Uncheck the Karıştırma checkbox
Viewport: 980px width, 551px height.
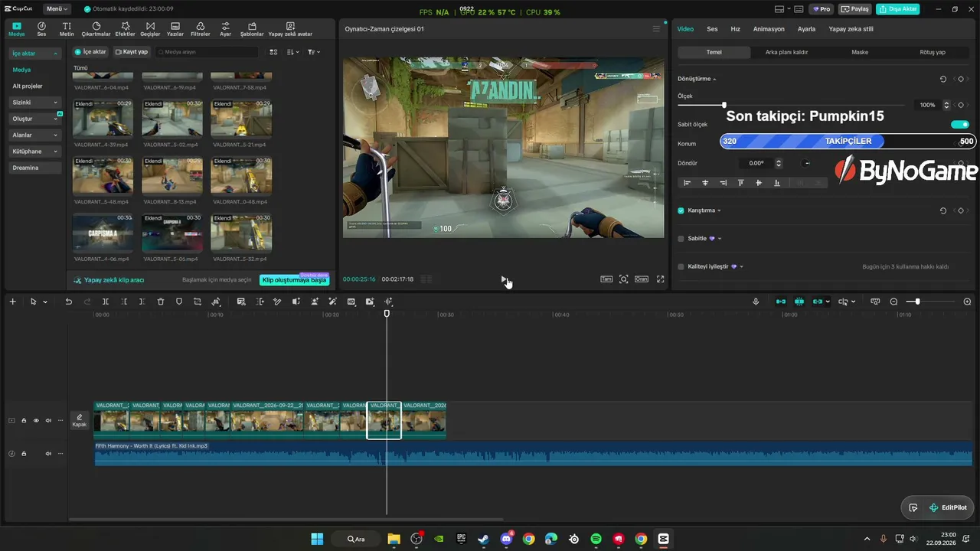click(681, 210)
